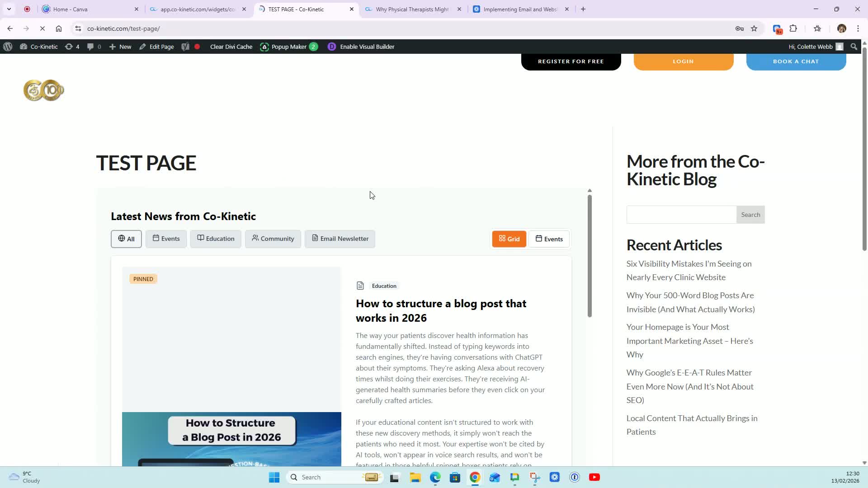Viewport: 868px width, 488px height.
Task: Open Microsoft Store from taskbar
Action: [455, 477]
